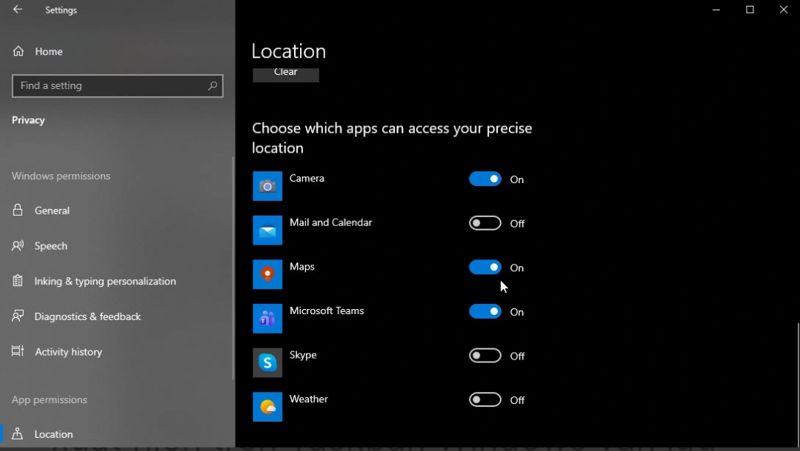Click the Microsoft Teams app icon
The width and height of the screenshot is (800, 451).
click(x=267, y=318)
